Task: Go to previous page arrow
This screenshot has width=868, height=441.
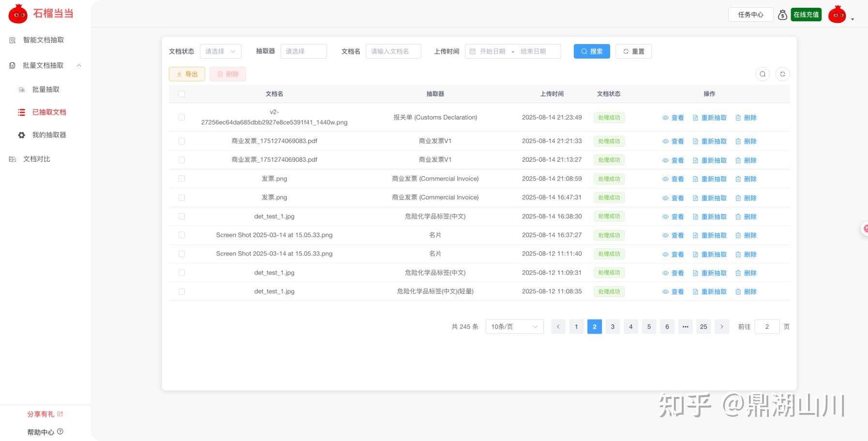Action: [558, 327]
